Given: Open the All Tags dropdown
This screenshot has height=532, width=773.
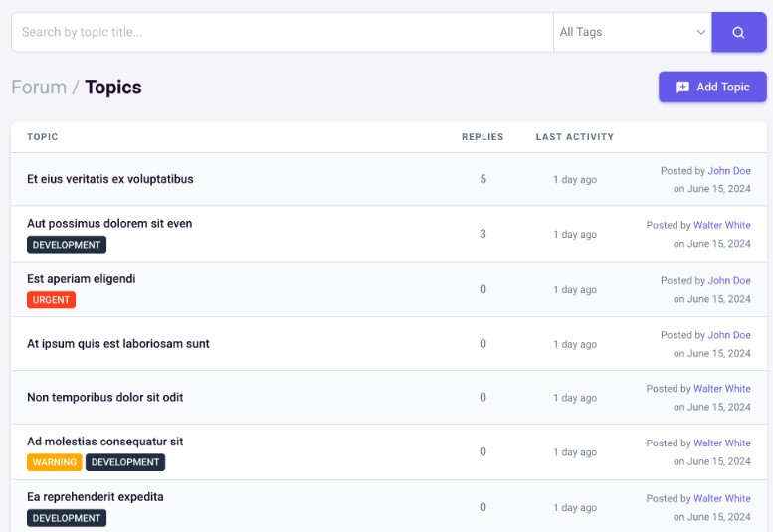Looking at the screenshot, I should (x=632, y=32).
